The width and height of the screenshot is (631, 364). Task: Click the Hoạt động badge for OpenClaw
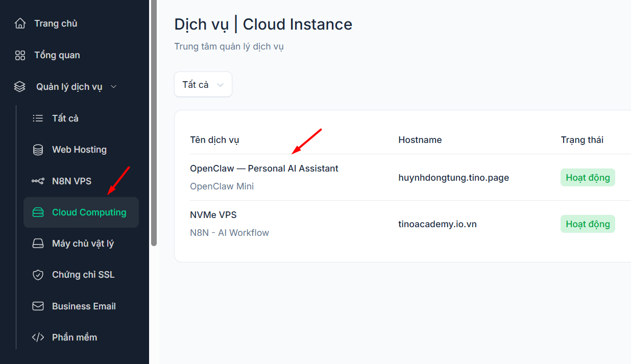(587, 178)
